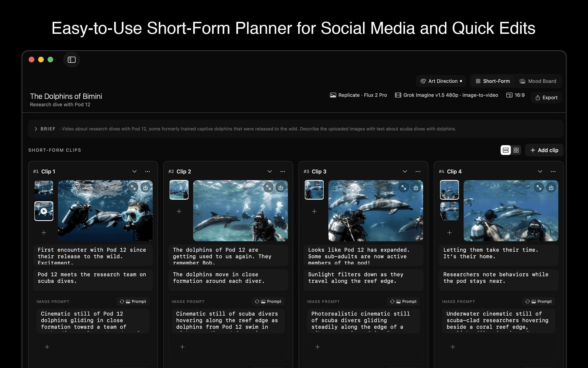Expand Clip 4 preview image fullscreen
The height and width of the screenshot is (368, 588).
(x=539, y=187)
